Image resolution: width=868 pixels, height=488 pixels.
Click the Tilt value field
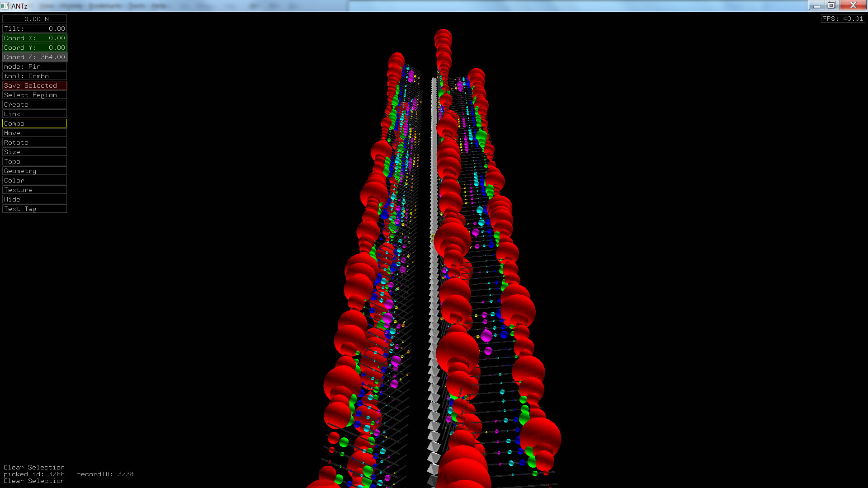[34, 28]
